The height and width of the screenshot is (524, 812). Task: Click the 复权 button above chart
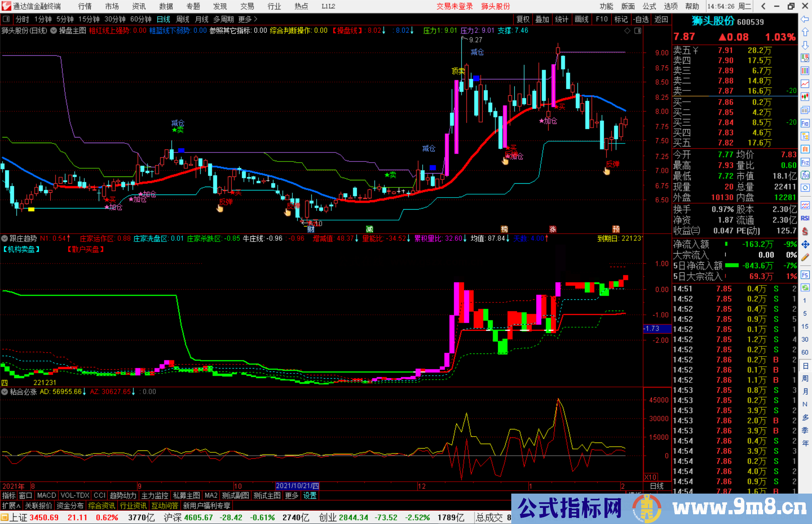click(523, 19)
